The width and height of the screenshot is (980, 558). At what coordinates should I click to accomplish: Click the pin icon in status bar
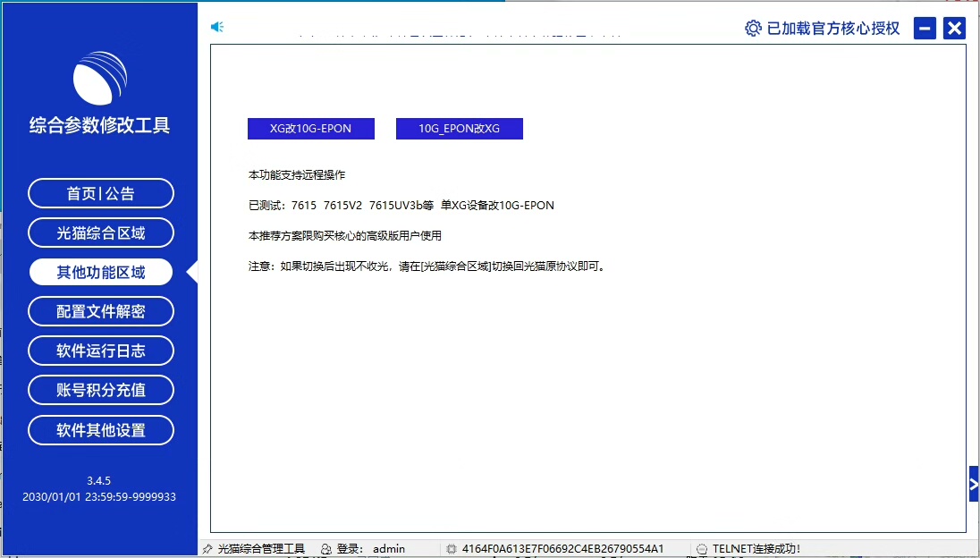[x=208, y=549]
